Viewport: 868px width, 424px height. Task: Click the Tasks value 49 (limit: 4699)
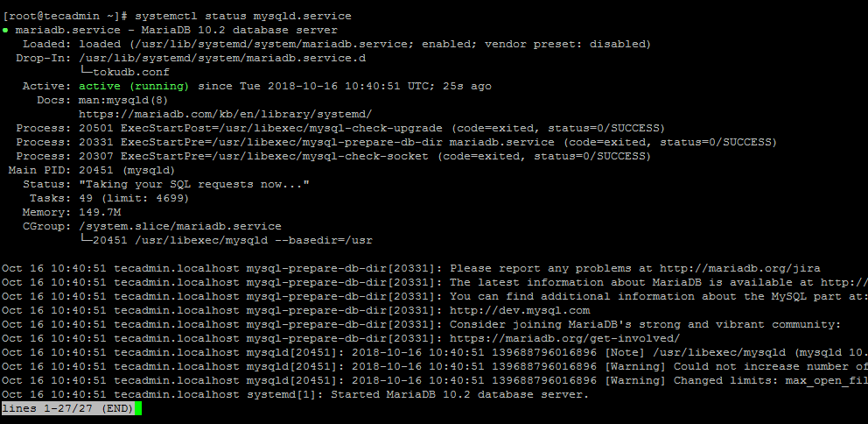click(x=134, y=198)
